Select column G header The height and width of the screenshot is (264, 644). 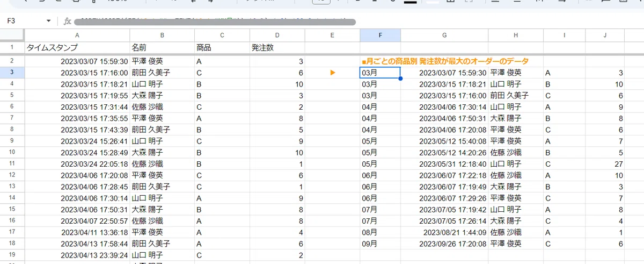click(x=444, y=35)
